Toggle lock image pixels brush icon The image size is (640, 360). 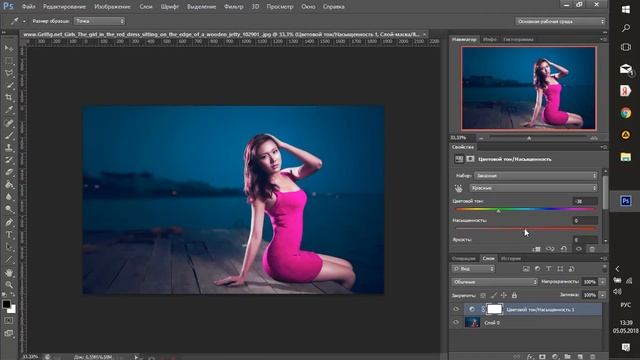pyautogui.click(x=493, y=295)
